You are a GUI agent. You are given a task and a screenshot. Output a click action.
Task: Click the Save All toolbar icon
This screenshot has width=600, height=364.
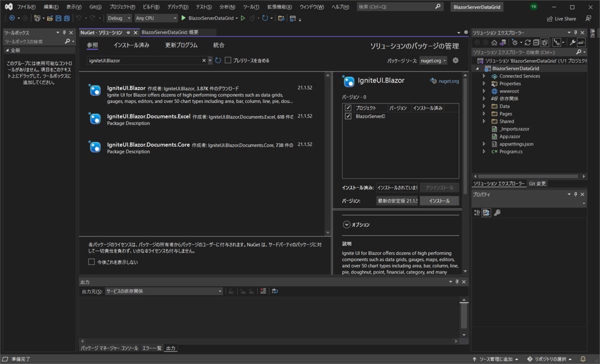click(x=66, y=18)
